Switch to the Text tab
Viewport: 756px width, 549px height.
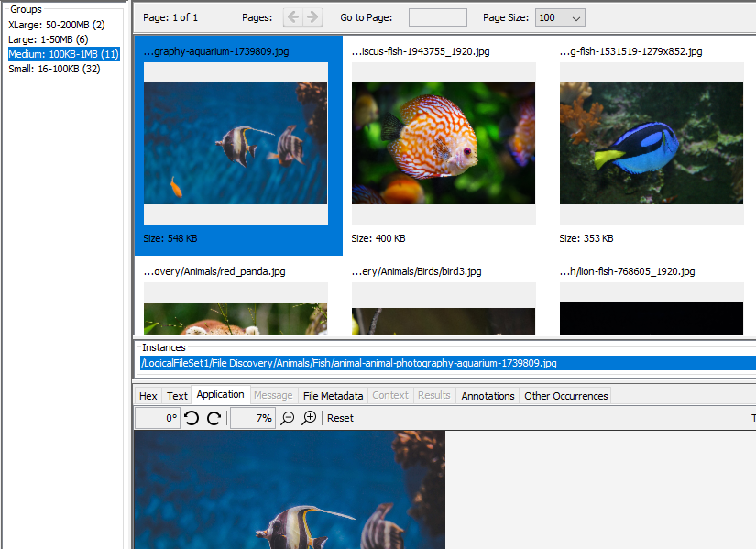(177, 396)
